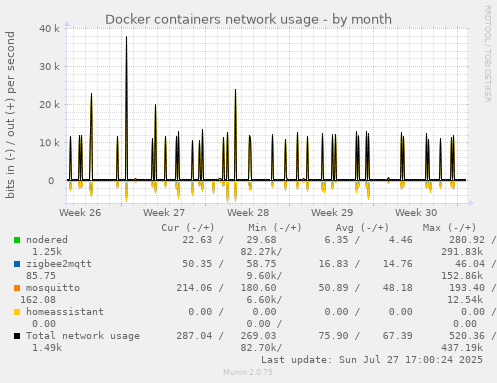
Task: Click the 'Max (-/+)' column header
Action: [x=449, y=228]
